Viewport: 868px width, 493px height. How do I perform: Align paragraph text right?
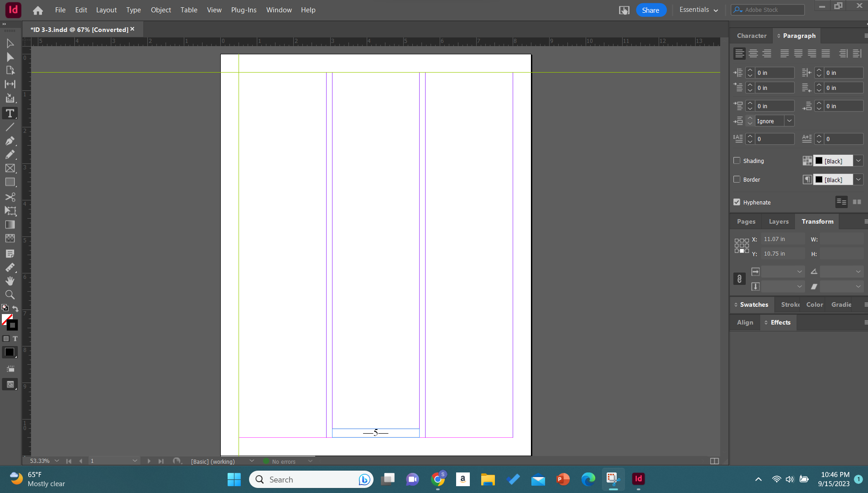767,53
